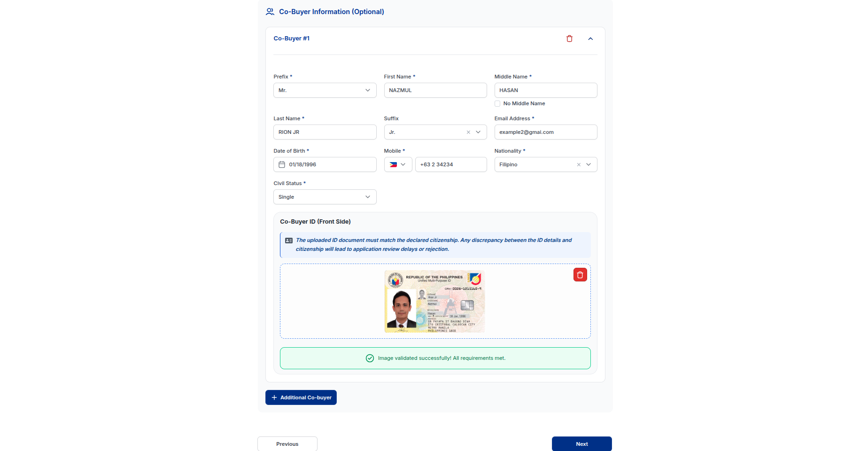Click the Additional Co-buyer button

[301, 397]
